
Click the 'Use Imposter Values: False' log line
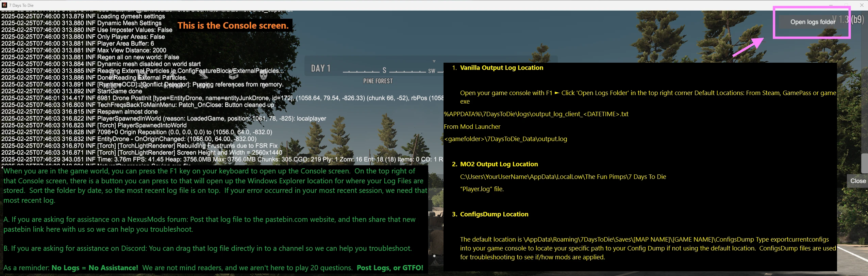87,30
